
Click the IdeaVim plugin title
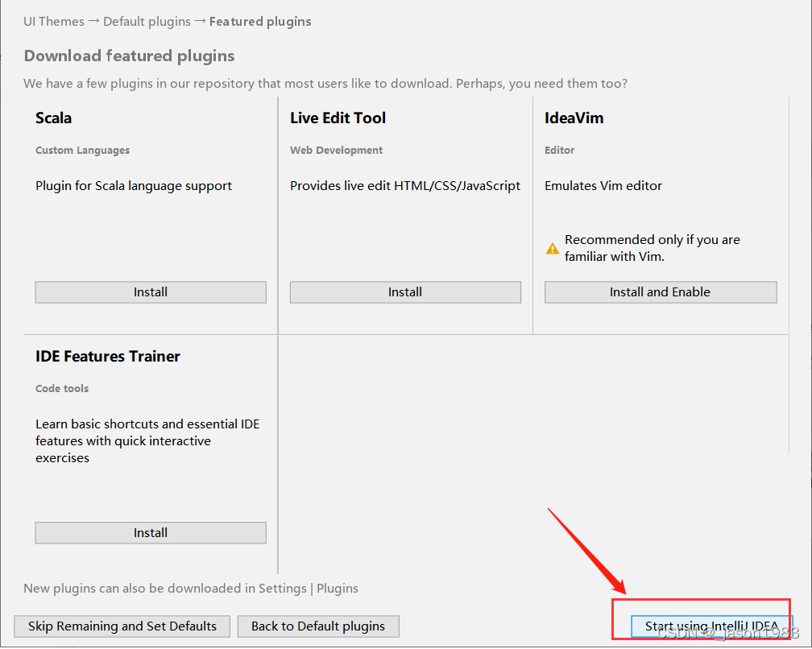tap(574, 118)
